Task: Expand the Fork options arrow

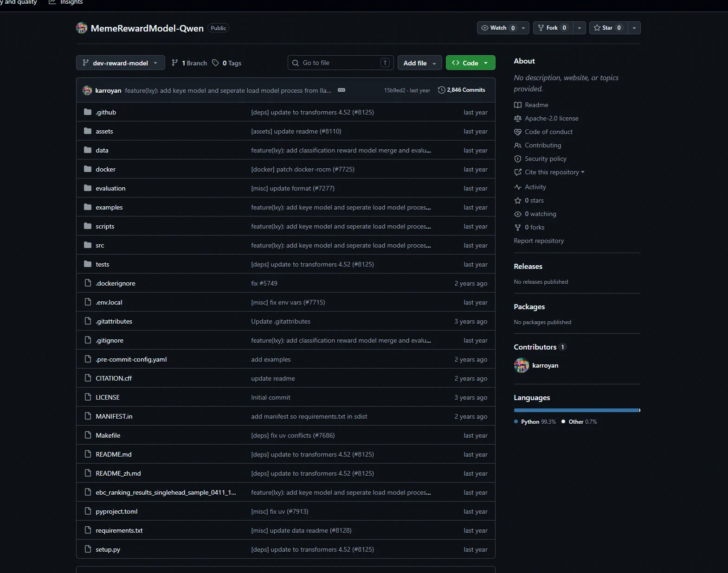Action: pos(580,28)
